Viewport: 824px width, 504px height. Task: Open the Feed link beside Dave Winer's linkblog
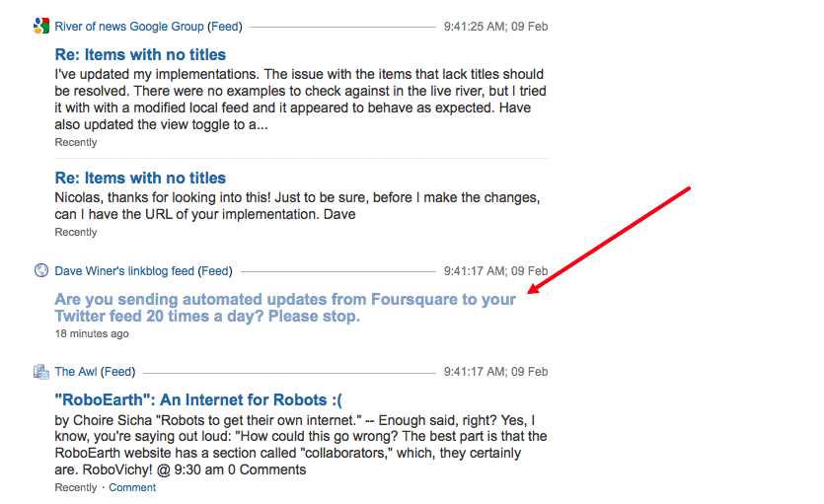click(215, 270)
